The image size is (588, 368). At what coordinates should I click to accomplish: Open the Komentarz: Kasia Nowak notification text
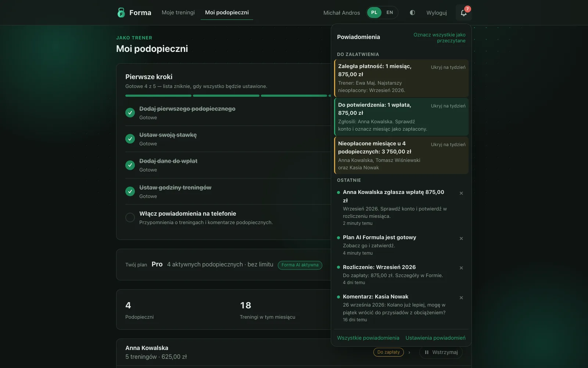coord(394,309)
